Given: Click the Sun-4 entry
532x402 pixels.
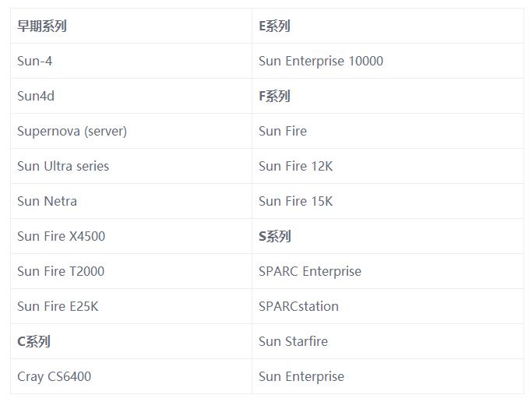Looking at the screenshot, I should pyautogui.click(x=35, y=61).
